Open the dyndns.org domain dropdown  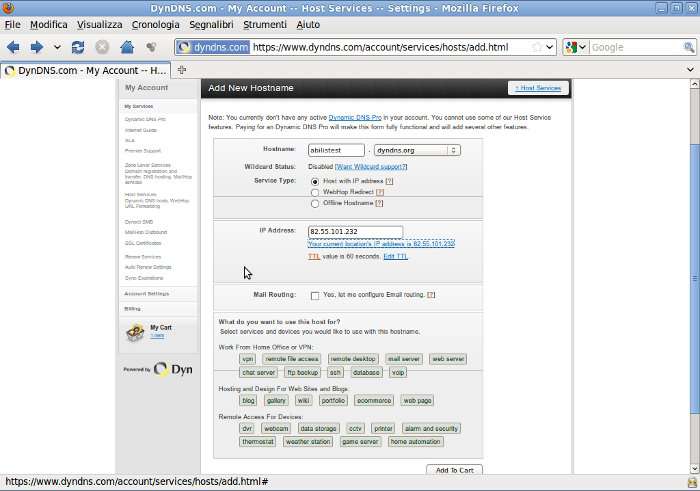pos(417,150)
